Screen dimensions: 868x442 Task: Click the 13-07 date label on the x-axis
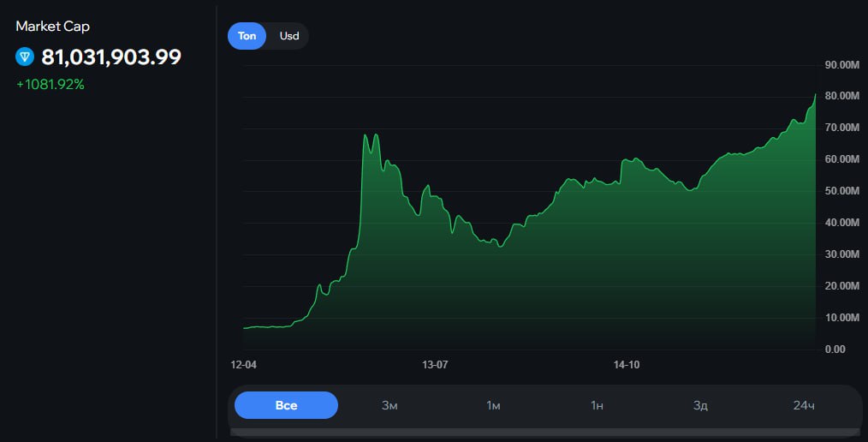435,365
